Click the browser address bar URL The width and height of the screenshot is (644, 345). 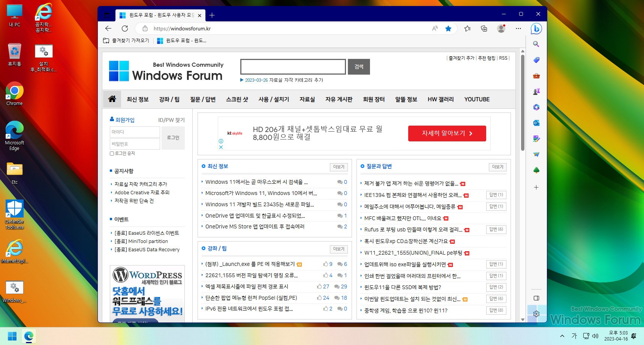pos(182,28)
